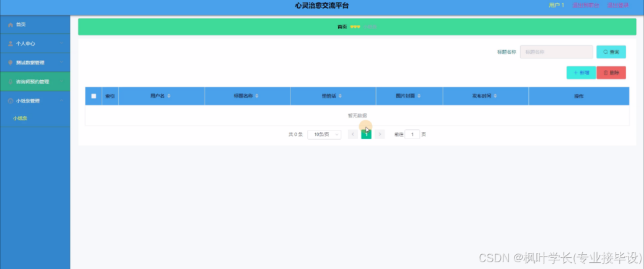Click the 查询 search button
Image resolution: width=644 pixels, height=269 pixels.
tap(611, 52)
